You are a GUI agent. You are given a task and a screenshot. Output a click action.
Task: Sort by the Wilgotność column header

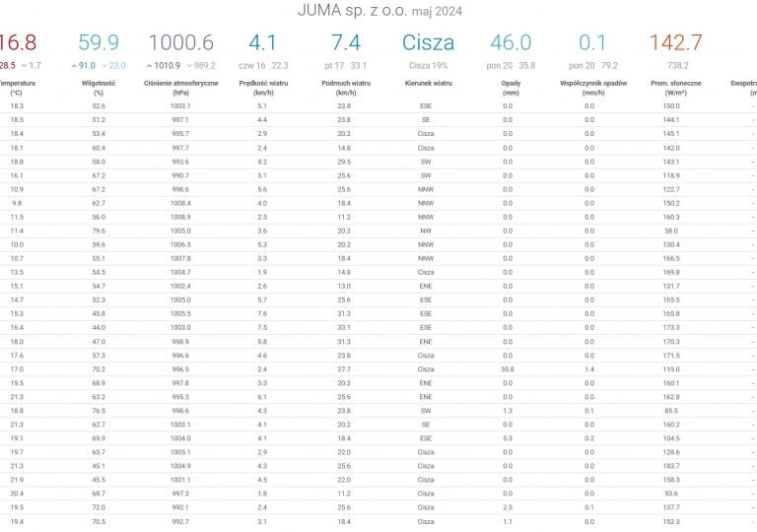[x=99, y=84]
